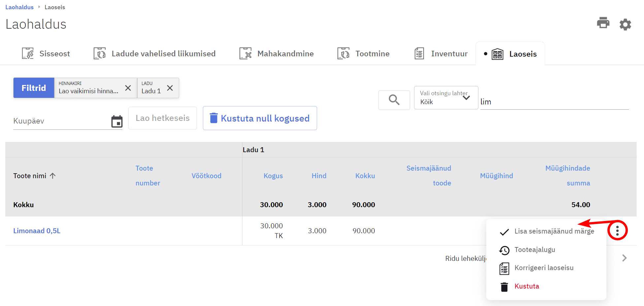Image resolution: width=644 pixels, height=306 pixels.
Task: Open three-dot menu for Limonaad 0,5L
Action: [617, 230]
